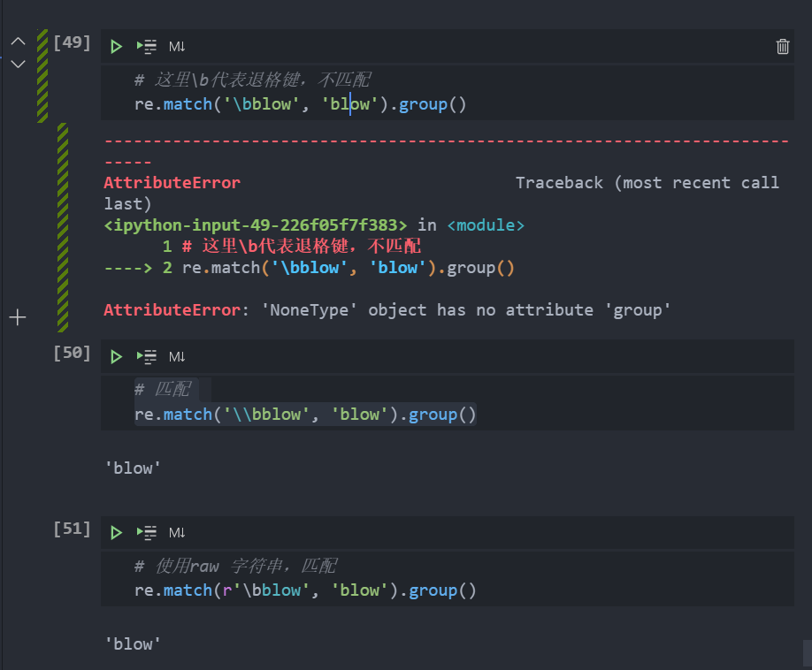The height and width of the screenshot is (670, 812).
Task: Move cell 49 up with arrow
Action: point(18,42)
